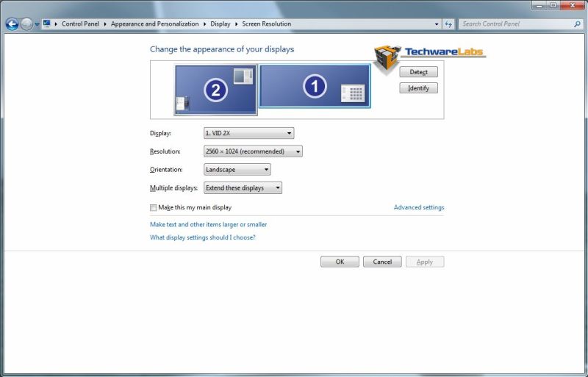Maximize the Screen Resolution window
This screenshot has width=588, height=377.
(x=553, y=5)
